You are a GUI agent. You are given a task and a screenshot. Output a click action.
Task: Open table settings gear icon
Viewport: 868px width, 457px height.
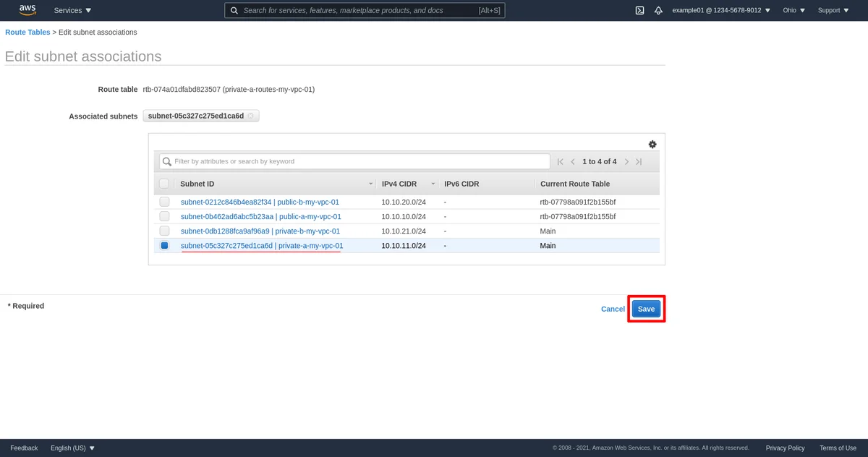click(652, 145)
